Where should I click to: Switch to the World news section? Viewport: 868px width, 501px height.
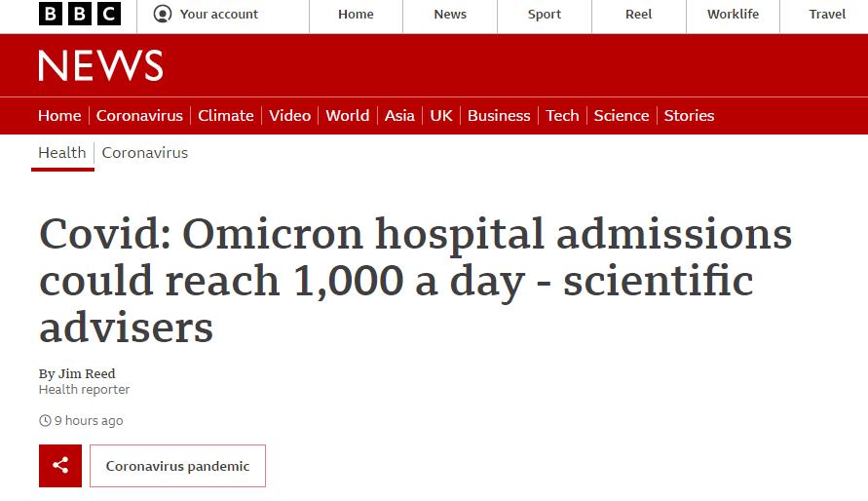(x=348, y=115)
